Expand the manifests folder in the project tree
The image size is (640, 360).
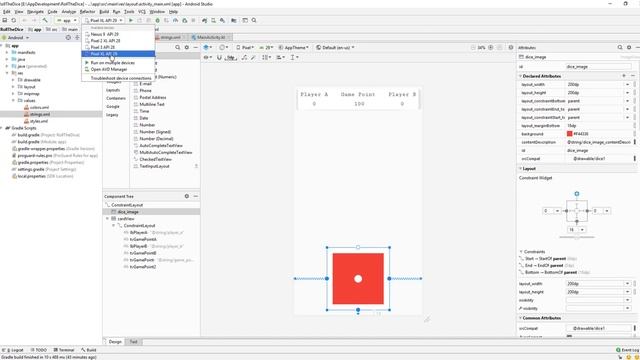pyautogui.click(x=7, y=53)
